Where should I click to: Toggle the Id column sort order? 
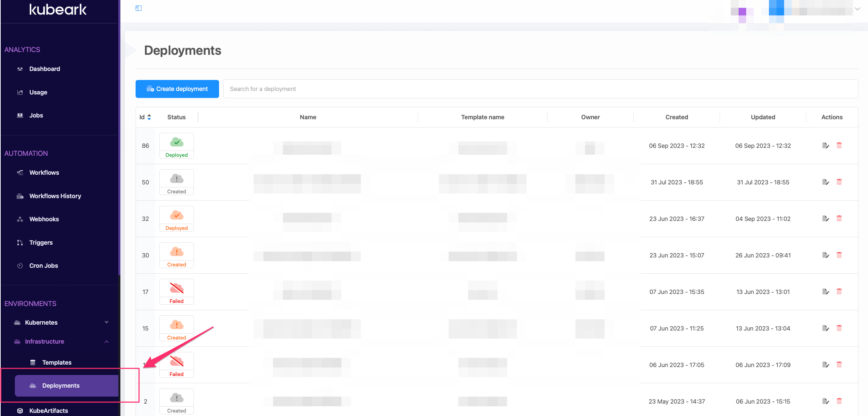click(x=149, y=117)
